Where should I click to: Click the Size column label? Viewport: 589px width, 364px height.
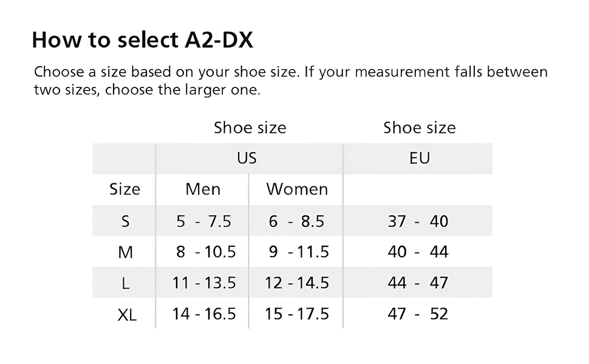click(x=124, y=189)
